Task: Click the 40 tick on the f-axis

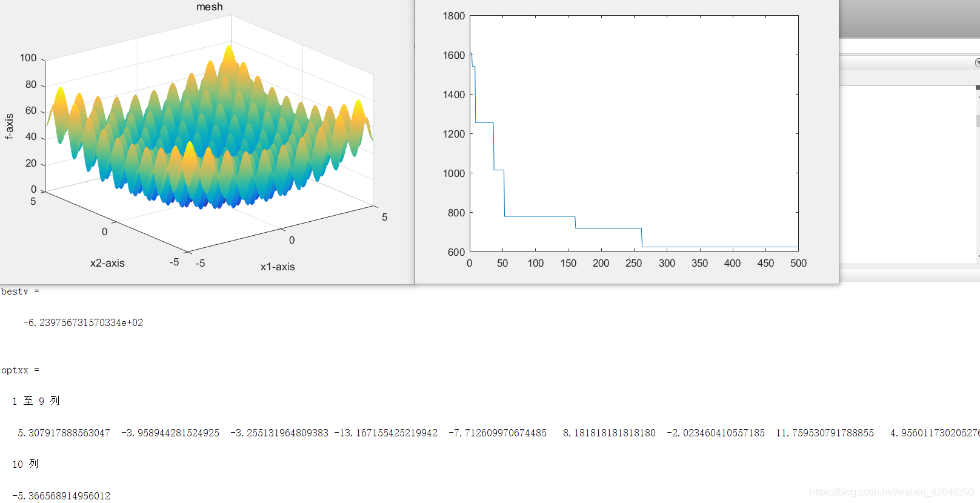Action: pos(31,136)
